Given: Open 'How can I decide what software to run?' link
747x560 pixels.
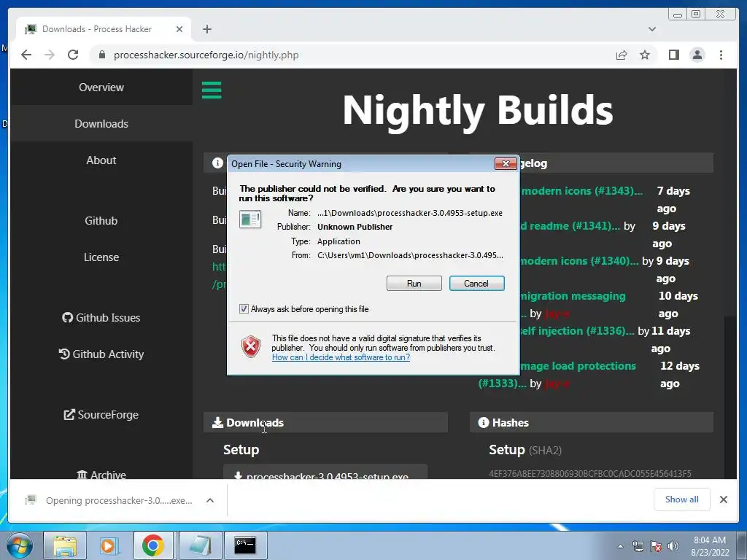Looking at the screenshot, I should tap(341, 357).
